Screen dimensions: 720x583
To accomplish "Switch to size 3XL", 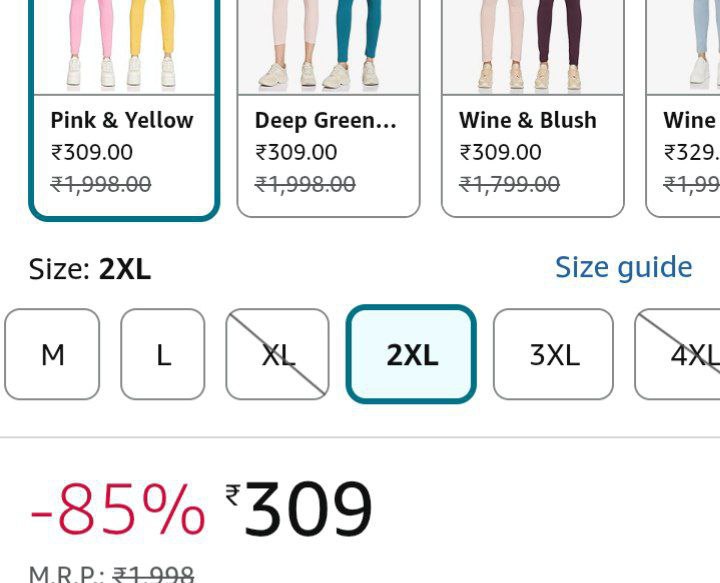I will point(554,355).
